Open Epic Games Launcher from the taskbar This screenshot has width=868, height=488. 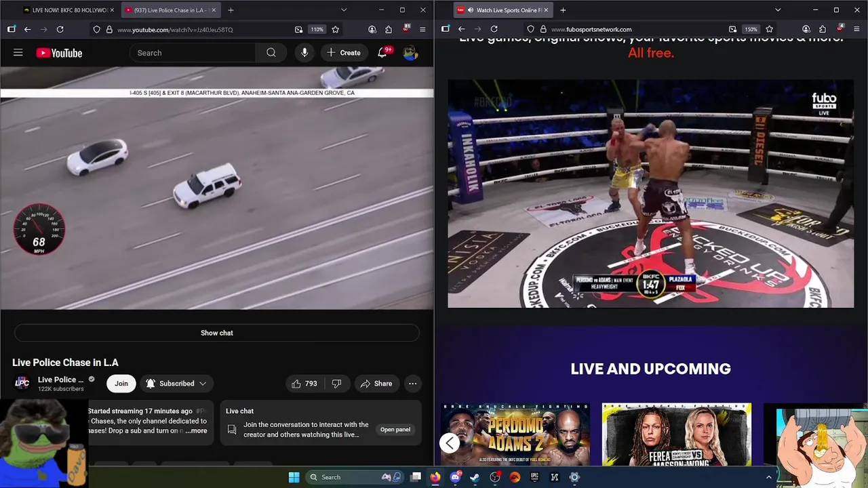click(x=534, y=477)
